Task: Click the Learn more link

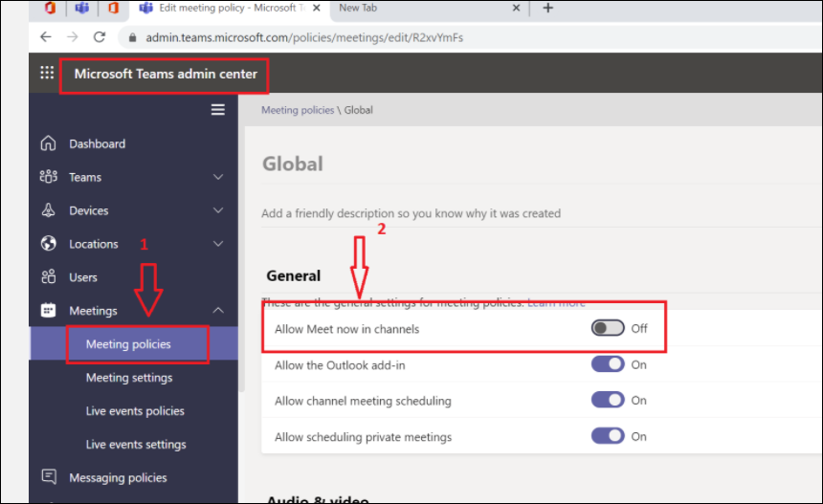Action: point(556,302)
